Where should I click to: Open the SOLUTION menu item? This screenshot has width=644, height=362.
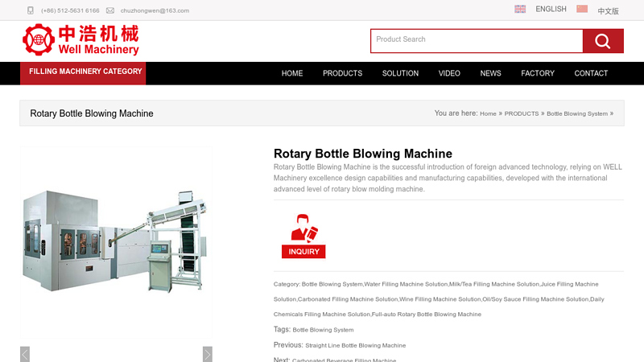pyautogui.click(x=400, y=73)
